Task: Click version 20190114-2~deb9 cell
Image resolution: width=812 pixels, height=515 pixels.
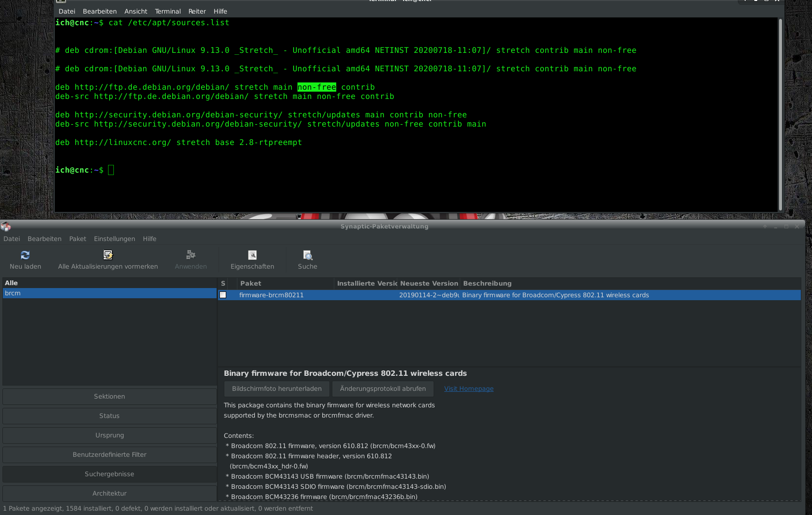Action: coord(429,295)
